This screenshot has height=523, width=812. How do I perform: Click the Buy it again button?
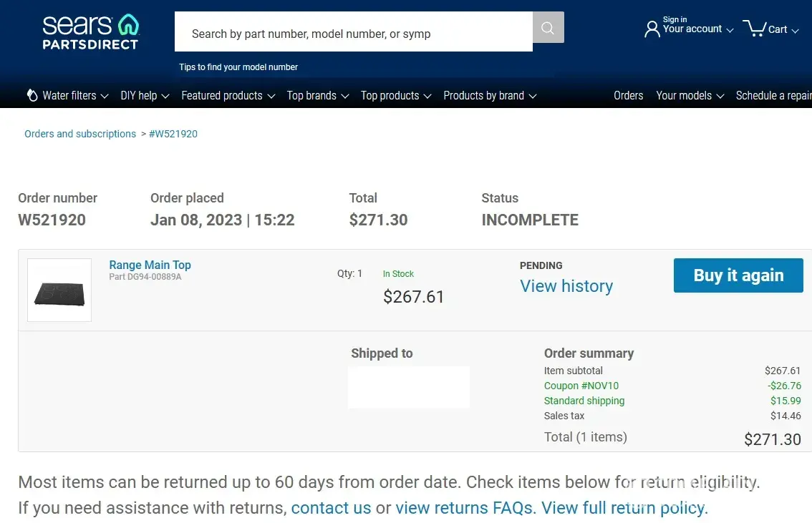coord(738,275)
